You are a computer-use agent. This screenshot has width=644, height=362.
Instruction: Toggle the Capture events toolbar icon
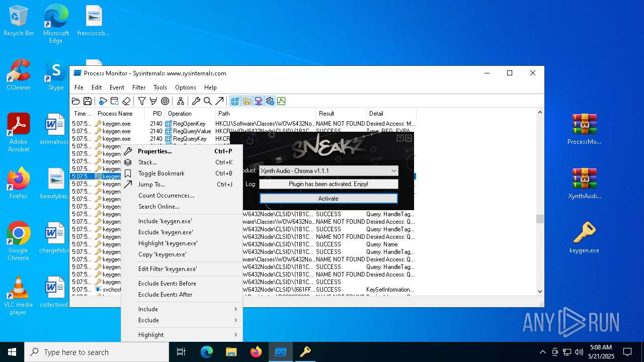pyautogui.click(x=103, y=101)
